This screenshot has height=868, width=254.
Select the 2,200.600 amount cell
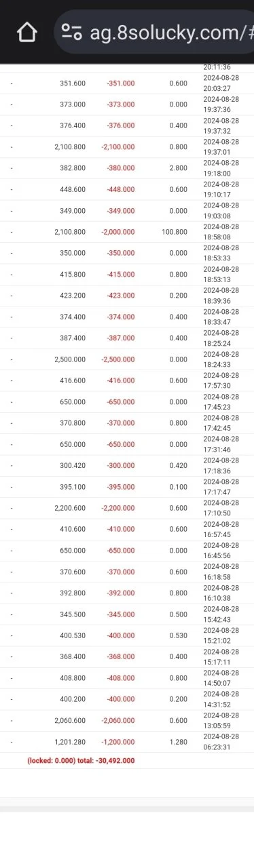click(71, 508)
